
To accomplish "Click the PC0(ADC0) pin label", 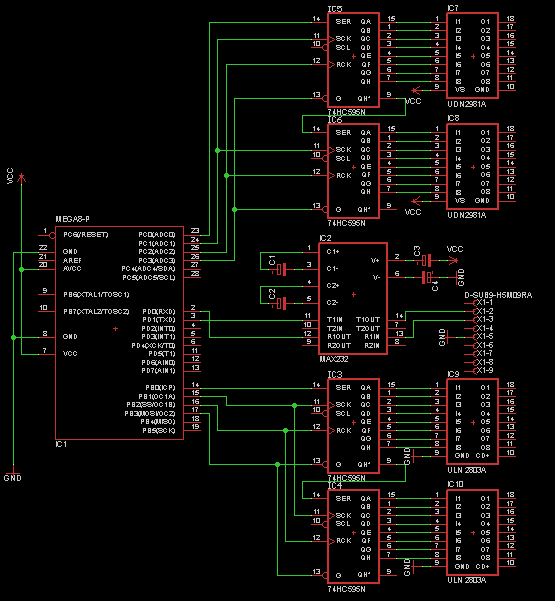I will (x=157, y=235).
